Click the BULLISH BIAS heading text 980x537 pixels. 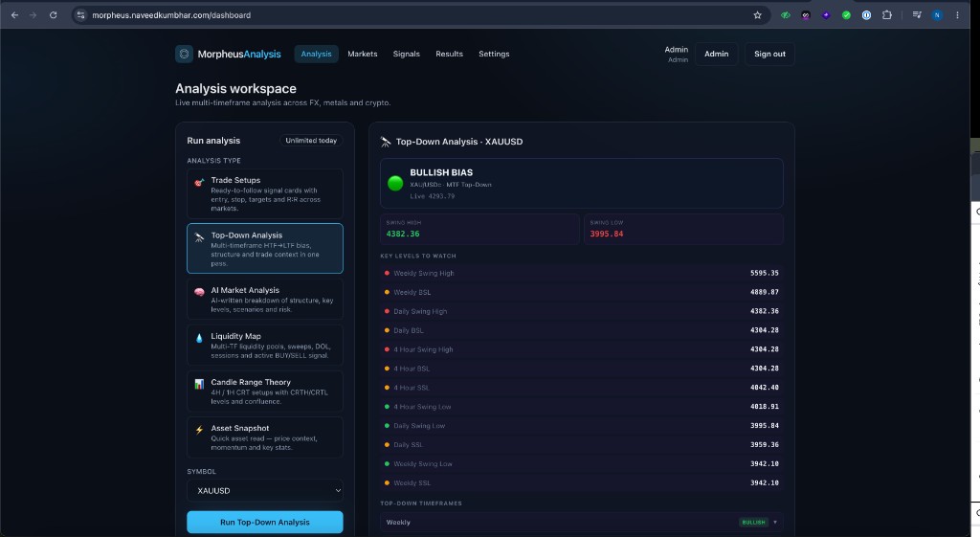441,172
